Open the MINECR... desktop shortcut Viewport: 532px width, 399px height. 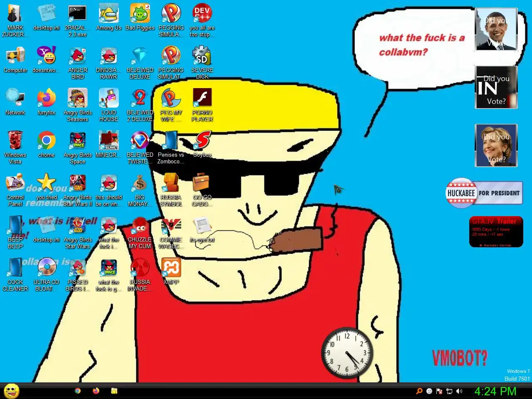(108, 145)
